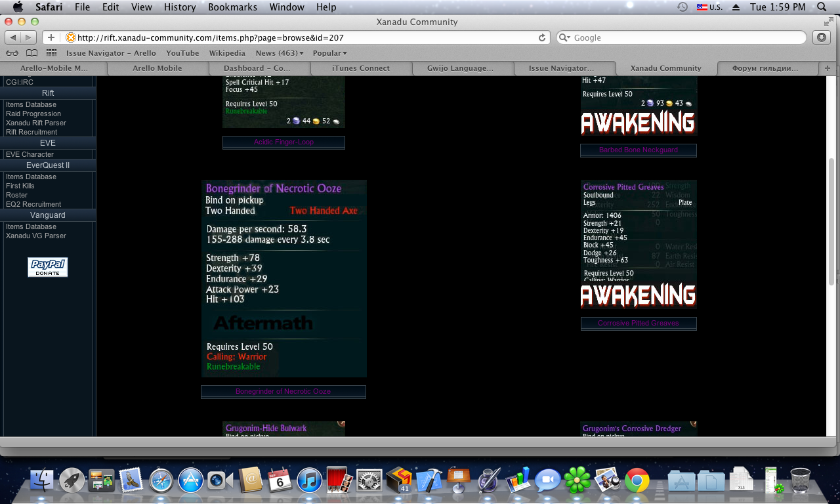Show the Reading List glasses icon
This screenshot has height=504, width=840.
coord(12,53)
